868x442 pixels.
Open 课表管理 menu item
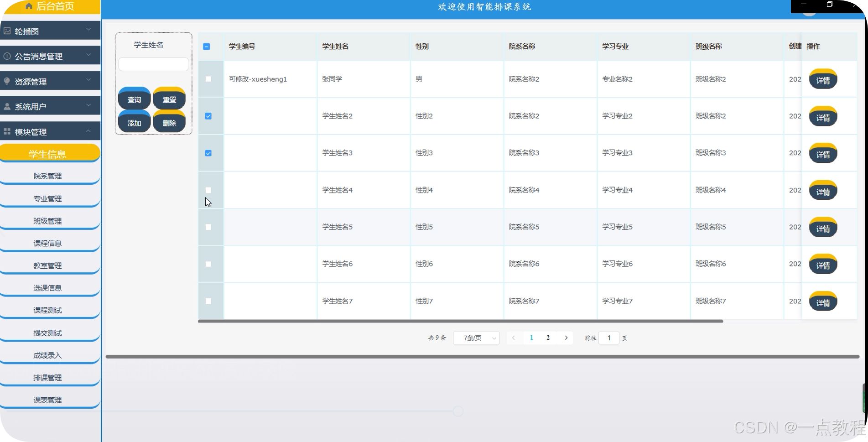coord(50,400)
